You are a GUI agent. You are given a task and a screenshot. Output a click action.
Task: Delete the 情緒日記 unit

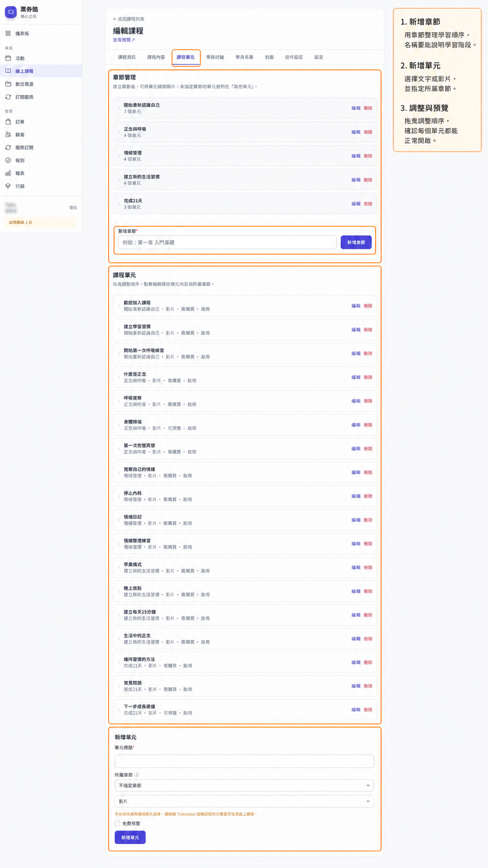coord(368,520)
